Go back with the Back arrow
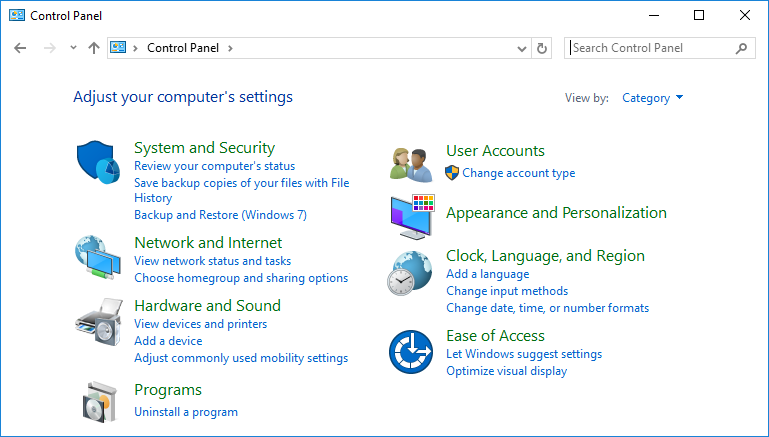This screenshot has height=437, width=769. click(20, 48)
